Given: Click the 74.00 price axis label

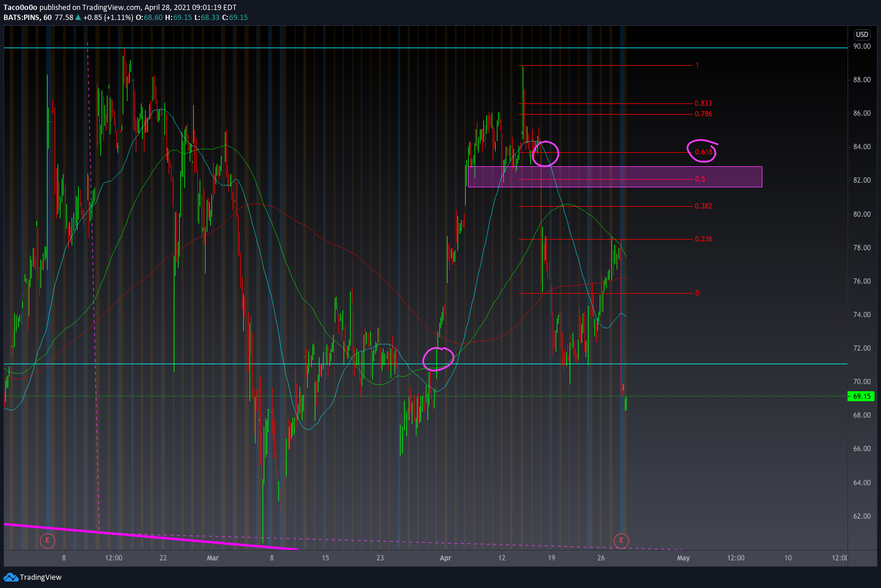Looking at the screenshot, I should coord(862,315).
